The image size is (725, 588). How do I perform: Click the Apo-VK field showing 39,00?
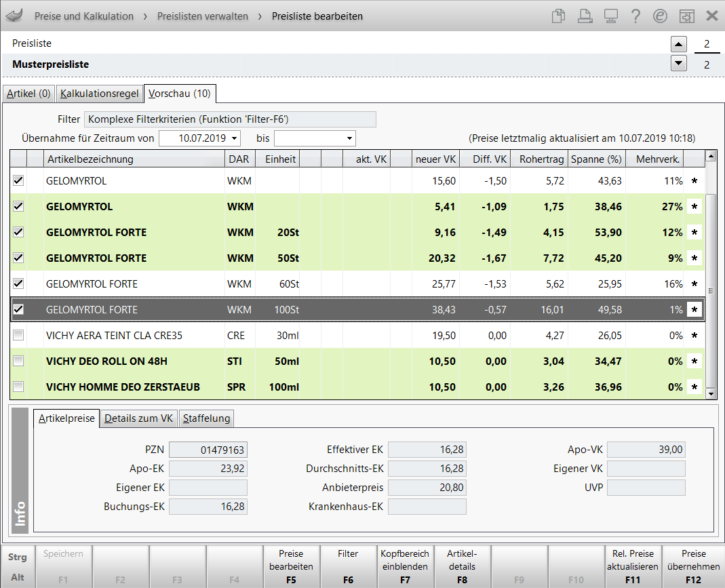[646, 450]
